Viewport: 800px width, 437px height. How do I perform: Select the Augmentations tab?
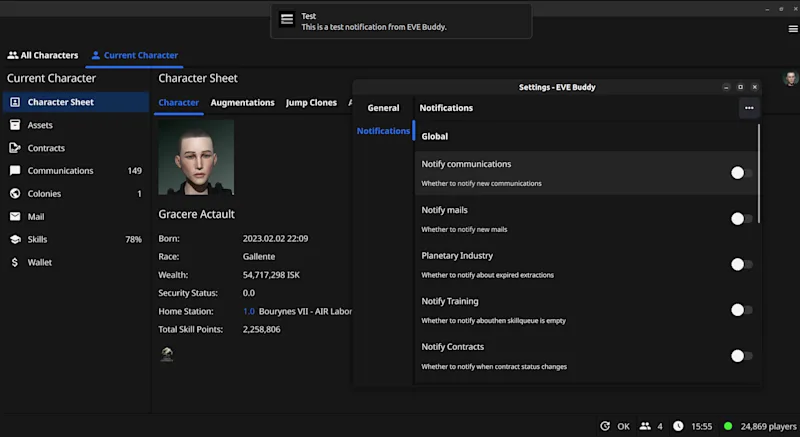(x=242, y=102)
